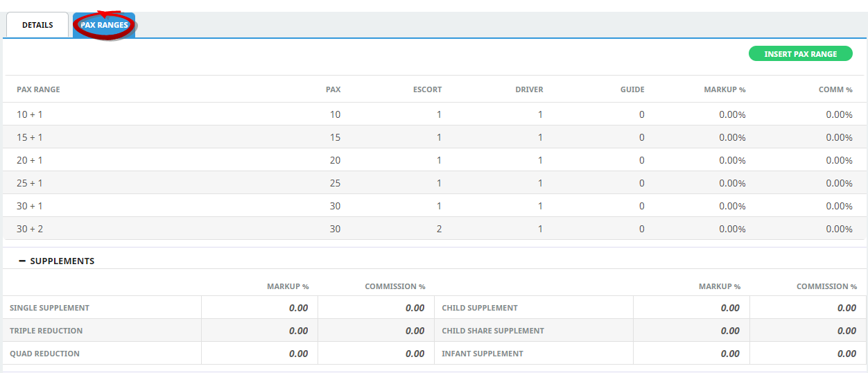Select the 25 + 1 pax range row

coord(30,183)
